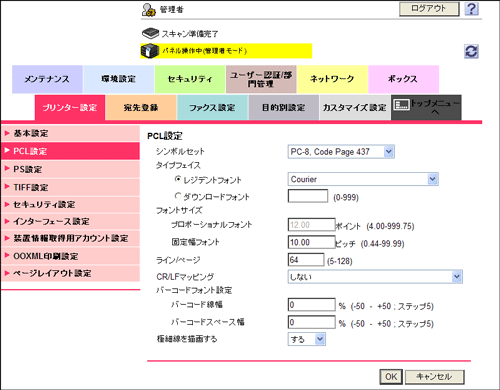Open TIFF設定 in sidebar

click(x=70, y=187)
